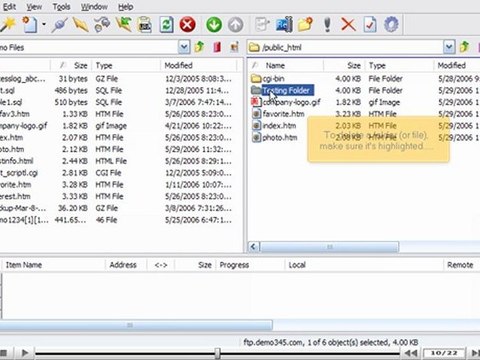Click the Execute exclamation mark icon
480x360 pixels.
coord(327,25)
